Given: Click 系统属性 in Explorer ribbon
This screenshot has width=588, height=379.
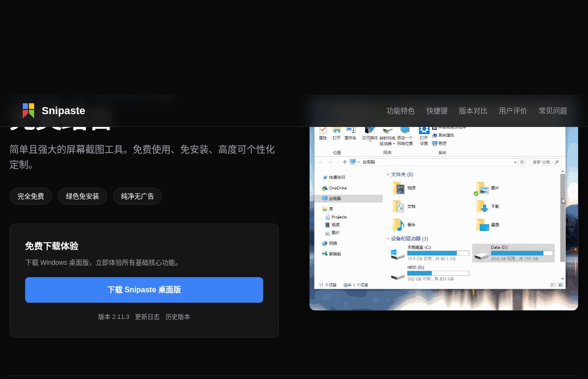Looking at the screenshot, I should (x=443, y=135).
